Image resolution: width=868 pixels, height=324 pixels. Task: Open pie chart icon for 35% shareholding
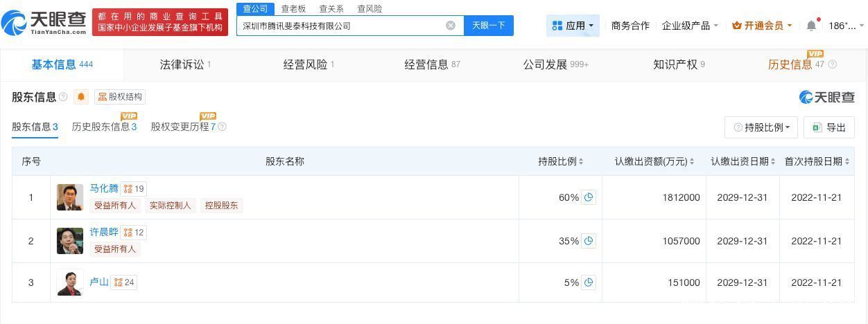pyautogui.click(x=589, y=241)
